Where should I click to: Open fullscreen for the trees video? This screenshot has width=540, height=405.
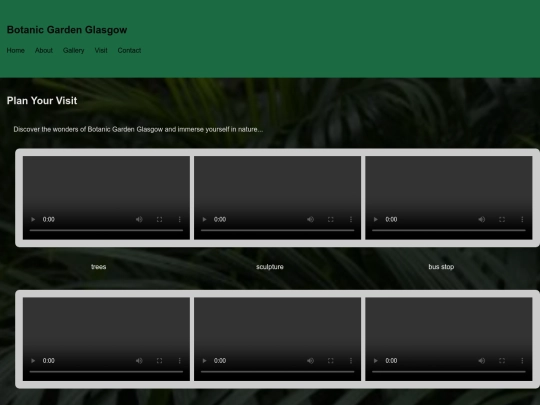(x=159, y=219)
